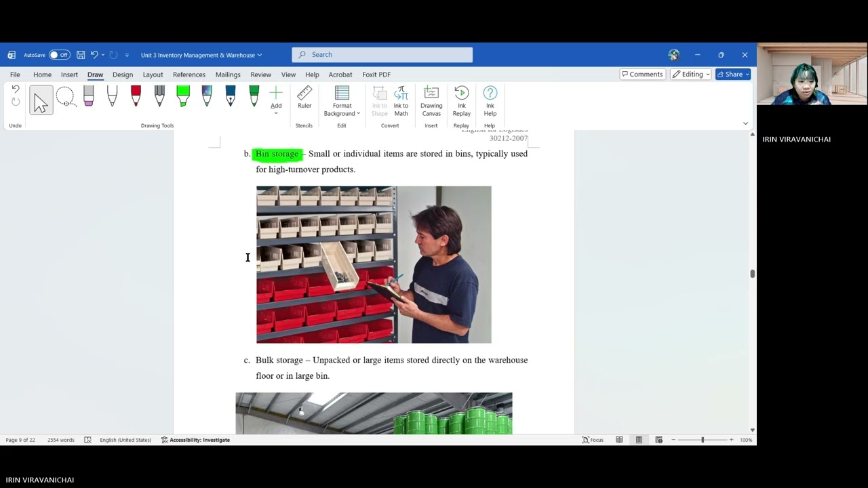Image resolution: width=868 pixels, height=488 pixels.
Task: Zoom in with the plus button
Action: 731,440
